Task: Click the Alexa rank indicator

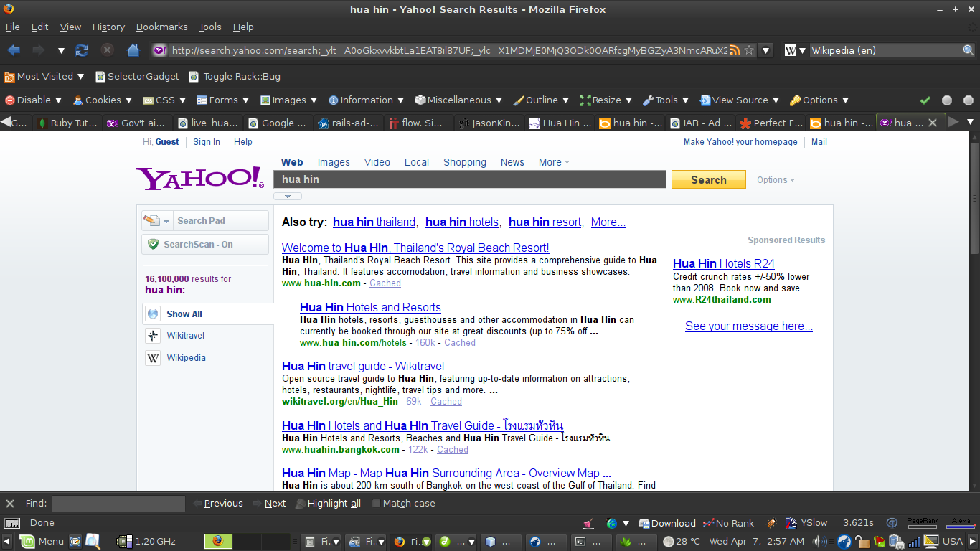Action: coord(960,522)
